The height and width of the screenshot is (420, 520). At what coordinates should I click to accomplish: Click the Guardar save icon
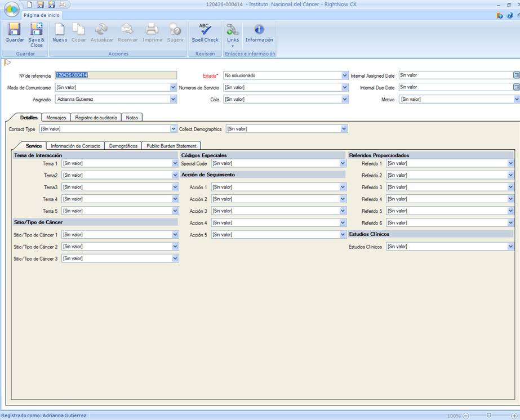point(14,33)
